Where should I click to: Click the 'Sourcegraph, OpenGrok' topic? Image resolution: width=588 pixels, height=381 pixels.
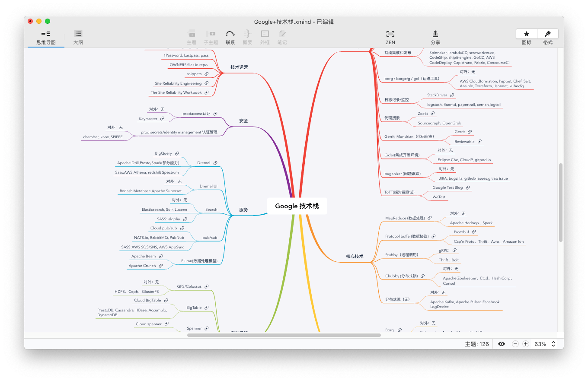(439, 123)
